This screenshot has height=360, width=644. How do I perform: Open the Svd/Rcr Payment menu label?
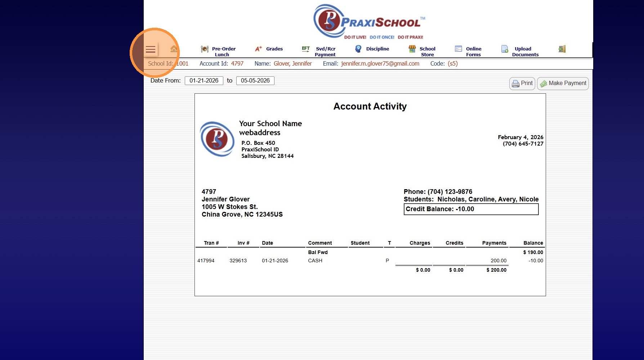coord(325,52)
